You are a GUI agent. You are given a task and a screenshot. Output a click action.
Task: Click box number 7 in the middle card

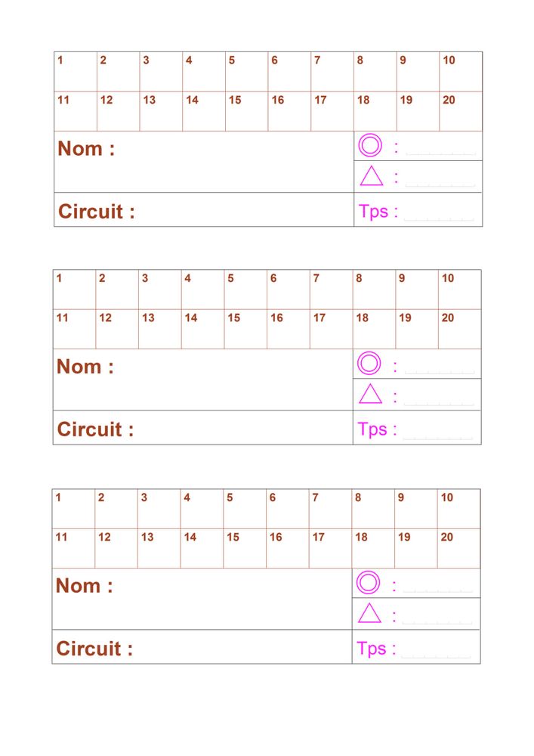[x=331, y=290]
